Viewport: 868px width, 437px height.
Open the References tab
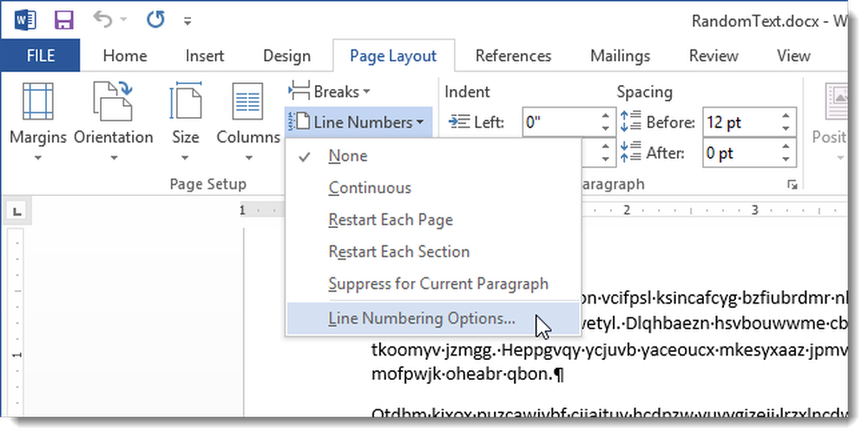pyautogui.click(x=513, y=55)
